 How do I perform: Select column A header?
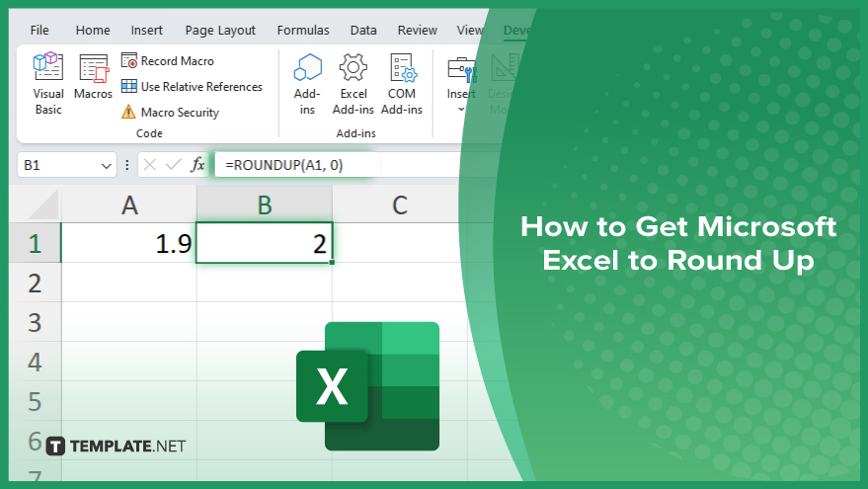(x=129, y=204)
